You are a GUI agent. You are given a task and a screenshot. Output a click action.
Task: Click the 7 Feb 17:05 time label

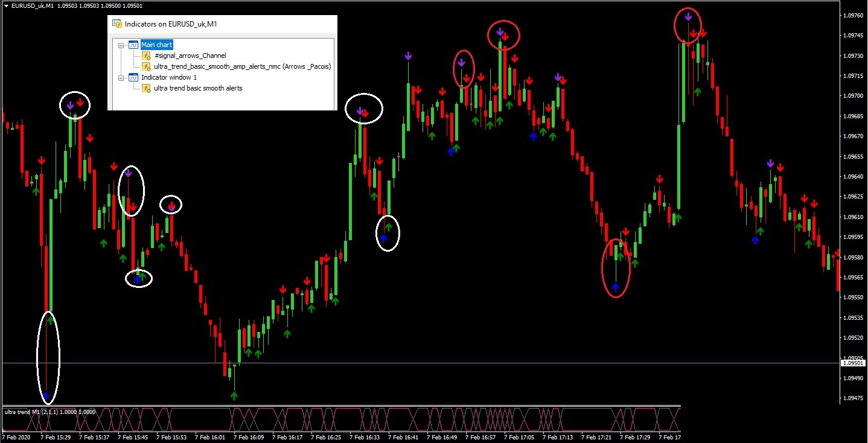519,437
